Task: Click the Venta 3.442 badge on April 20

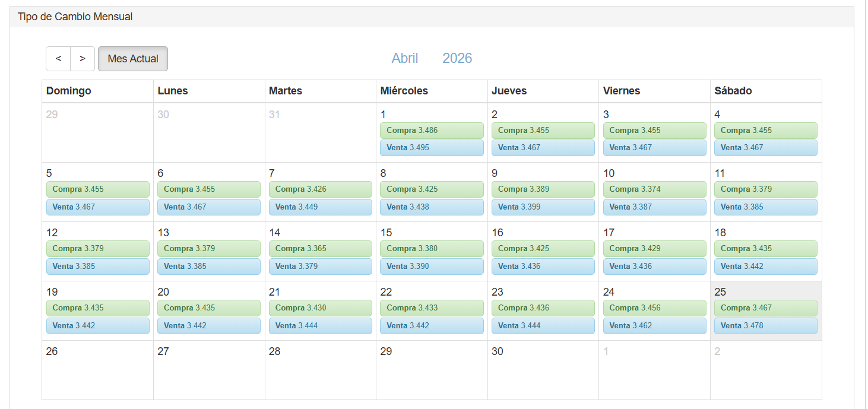Action: click(209, 325)
